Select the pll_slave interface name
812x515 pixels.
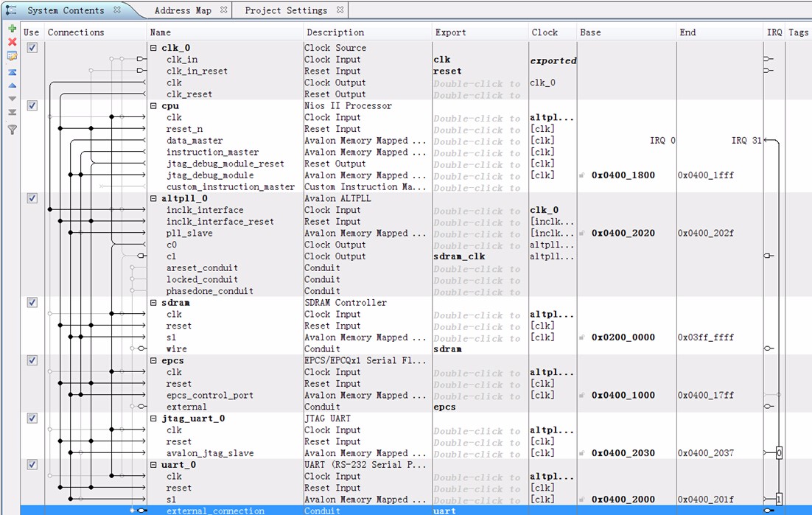[189, 234]
